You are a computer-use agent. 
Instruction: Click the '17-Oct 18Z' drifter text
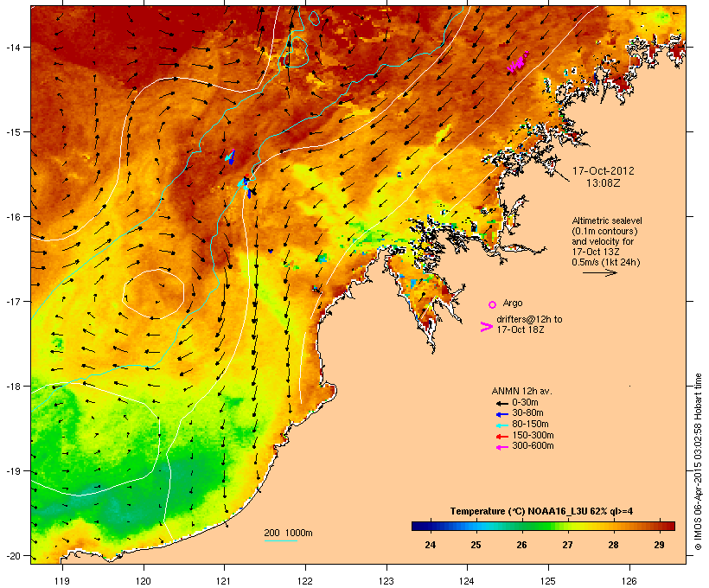(521, 329)
